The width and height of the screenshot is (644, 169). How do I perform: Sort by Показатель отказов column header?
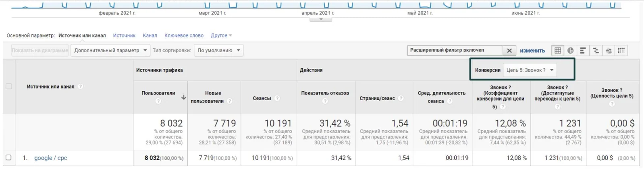tap(325, 93)
